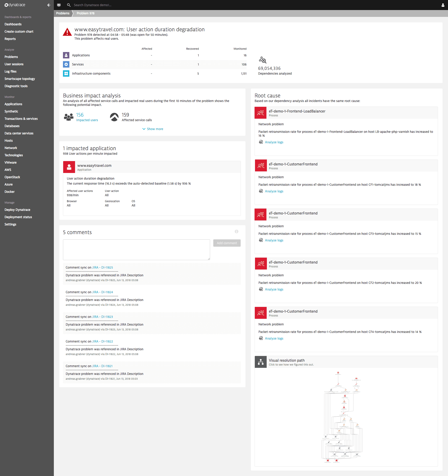Open Databases in the sidebar
Image resolution: width=448 pixels, height=476 pixels.
[12, 126]
